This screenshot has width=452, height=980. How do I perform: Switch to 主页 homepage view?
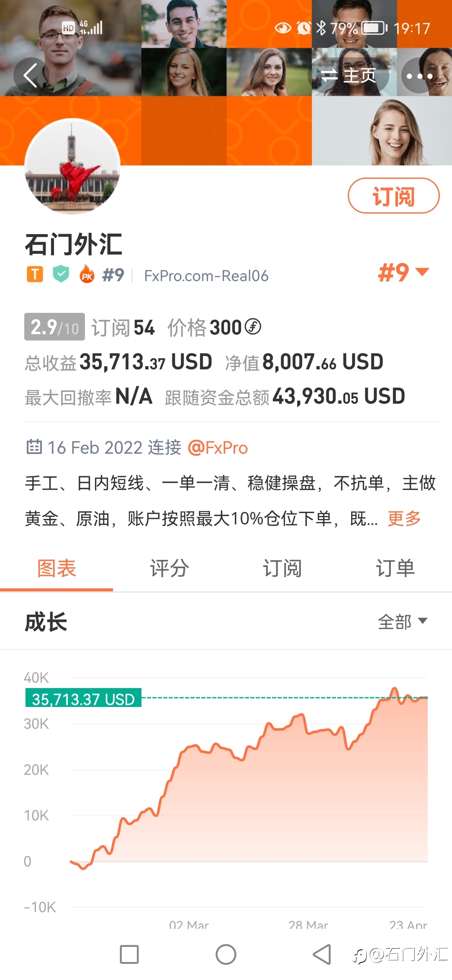pyautogui.click(x=349, y=76)
